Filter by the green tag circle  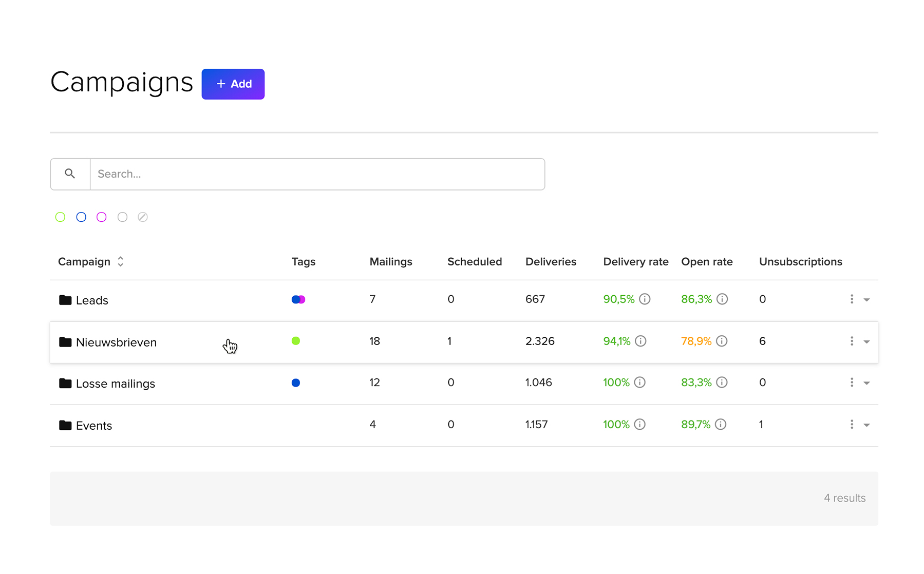click(x=60, y=217)
